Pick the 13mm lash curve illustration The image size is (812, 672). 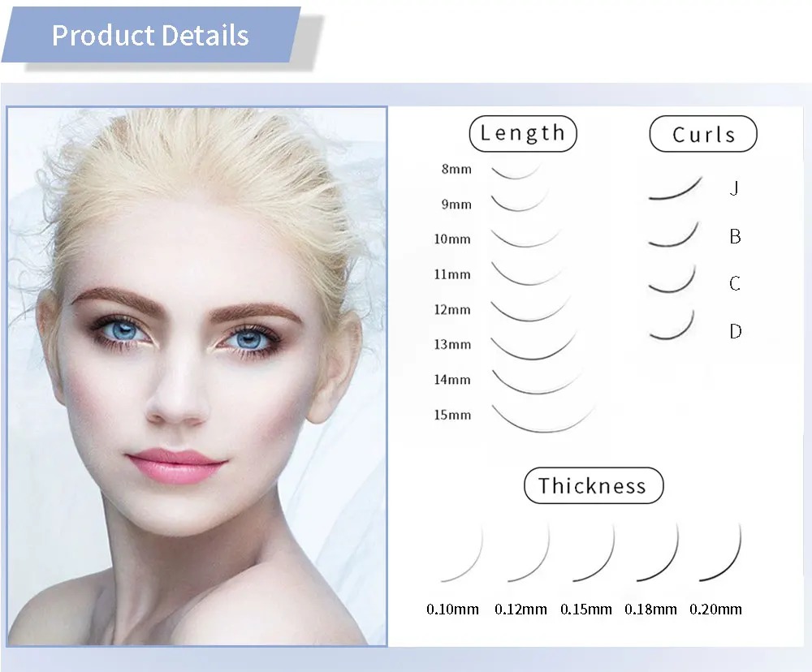click(x=533, y=345)
